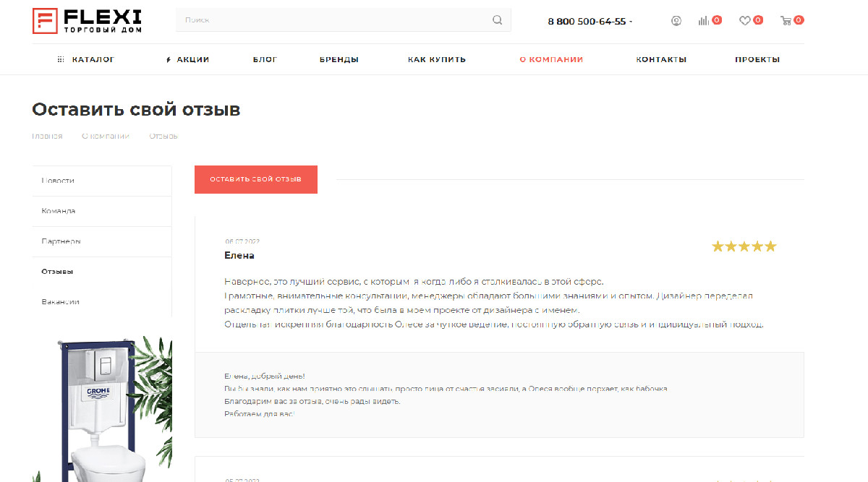Open the shopping cart icon
The height and width of the screenshot is (482, 868).
click(786, 21)
